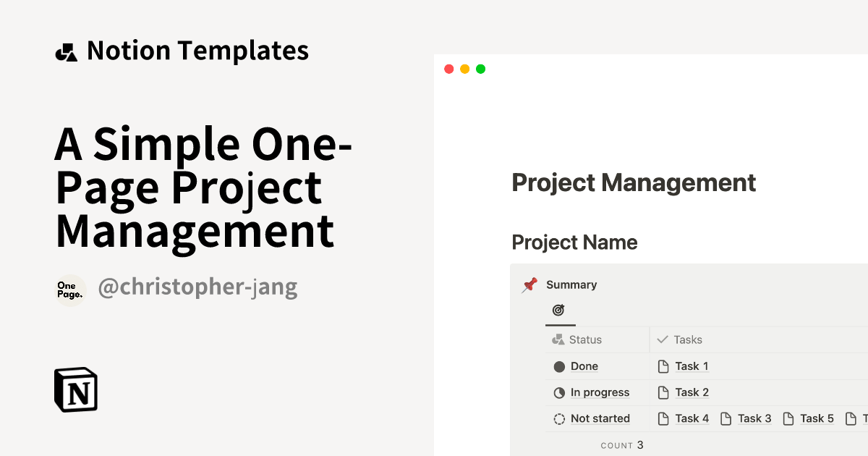
Task: Click the Notion logo at bottom left
Action: (75, 389)
